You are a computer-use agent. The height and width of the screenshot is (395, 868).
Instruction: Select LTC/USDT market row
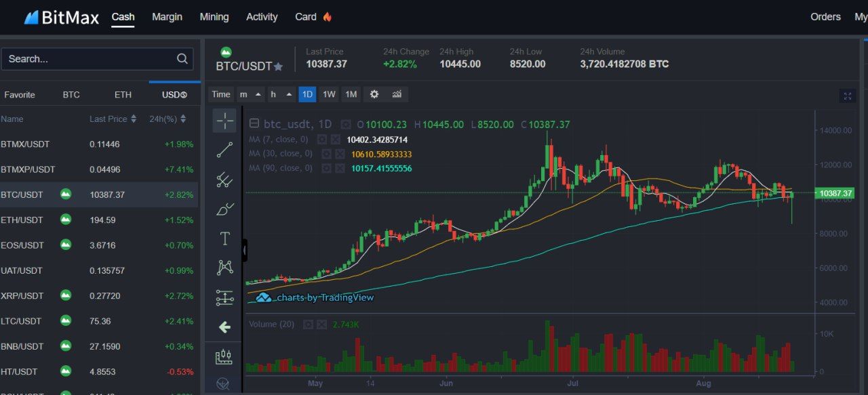(x=99, y=321)
